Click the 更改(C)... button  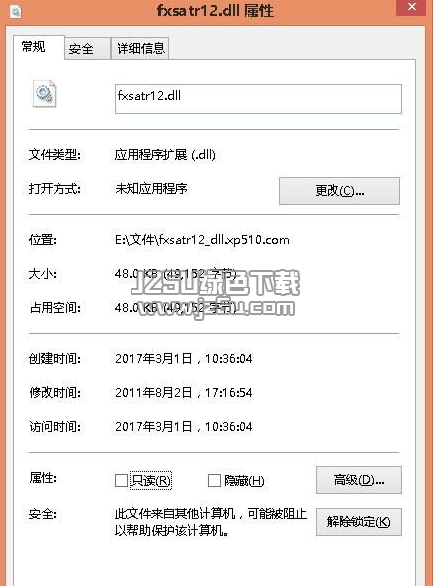point(339,191)
